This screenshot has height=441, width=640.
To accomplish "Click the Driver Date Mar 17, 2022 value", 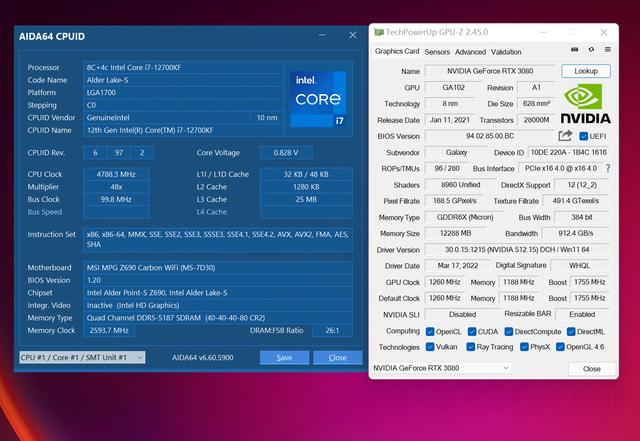I will pos(458,265).
